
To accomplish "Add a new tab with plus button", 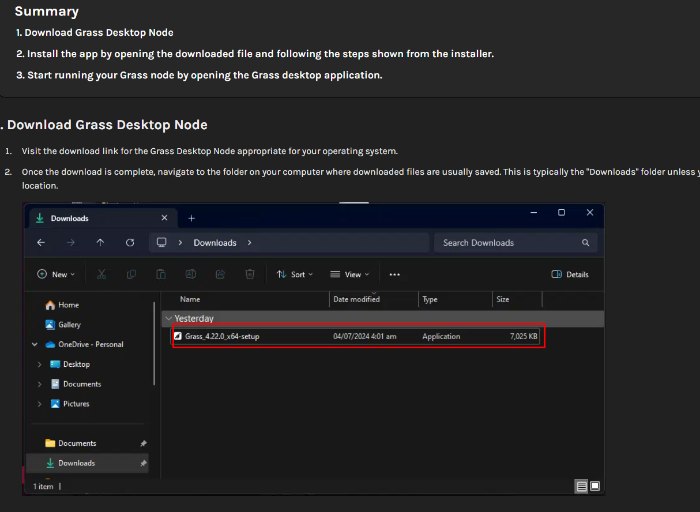I will tap(192, 218).
